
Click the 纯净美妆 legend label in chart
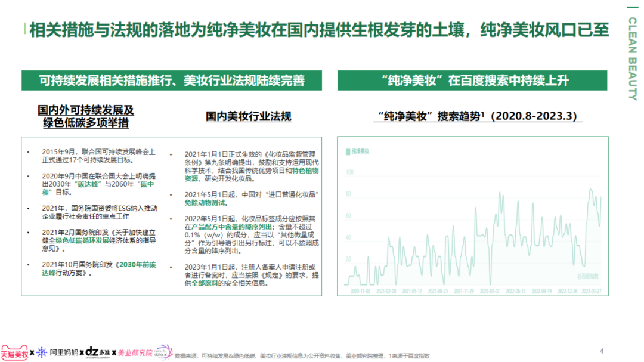(x=360, y=151)
